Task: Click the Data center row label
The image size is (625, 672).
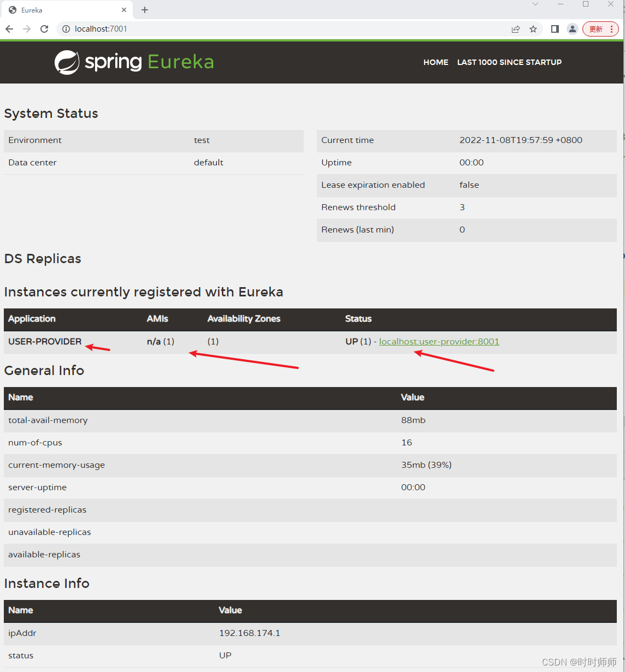Action: 32,163
